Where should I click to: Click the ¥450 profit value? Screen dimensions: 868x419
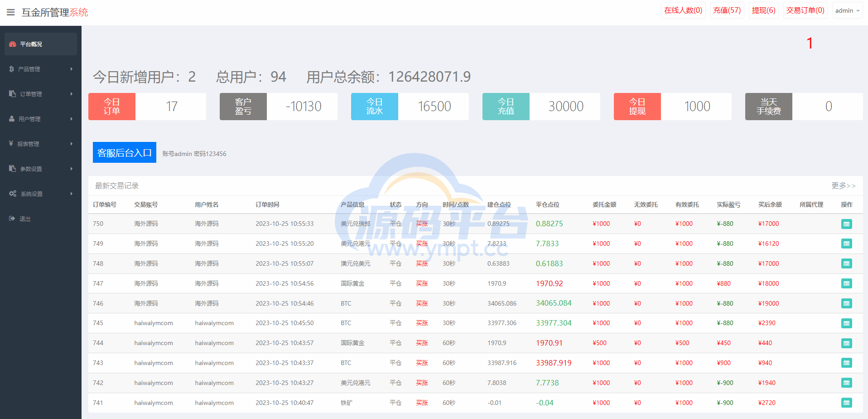coord(724,343)
